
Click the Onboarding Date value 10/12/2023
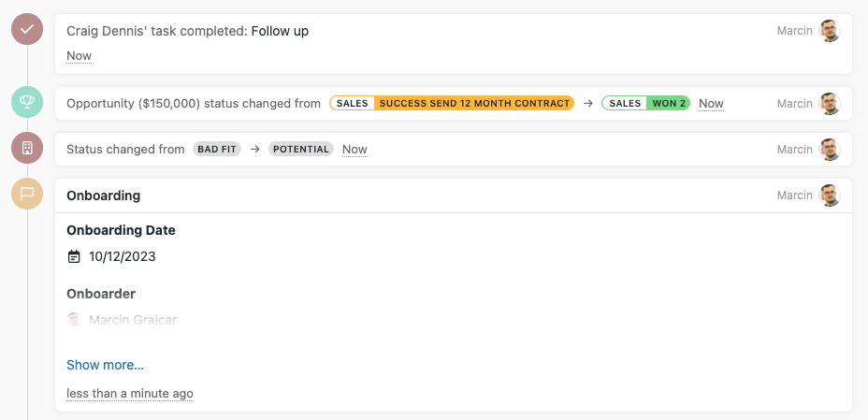tap(122, 256)
